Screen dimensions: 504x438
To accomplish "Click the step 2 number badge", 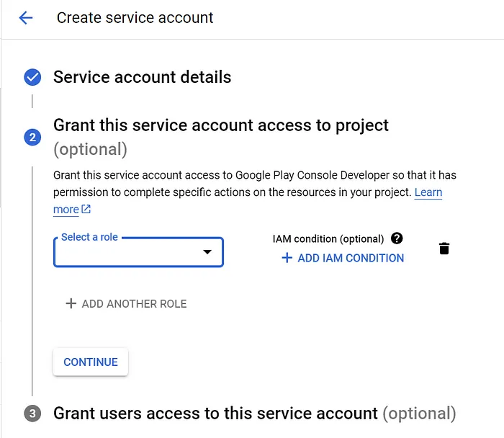I will tap(32, 137).
